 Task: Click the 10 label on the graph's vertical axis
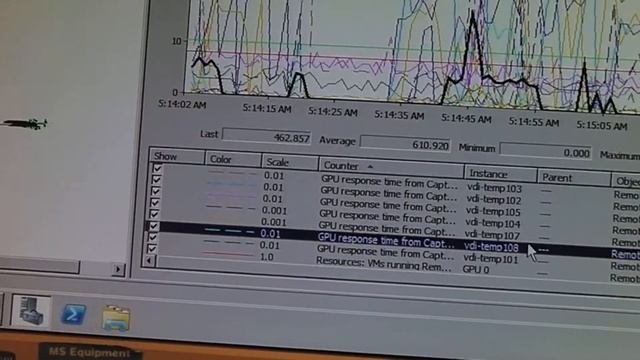point(176,41)
